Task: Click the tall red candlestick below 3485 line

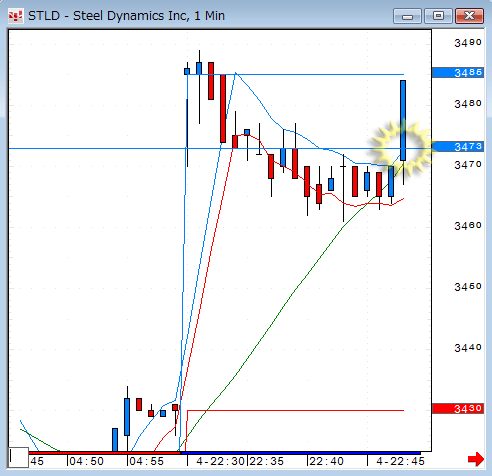Action: (x=223, y=108)
